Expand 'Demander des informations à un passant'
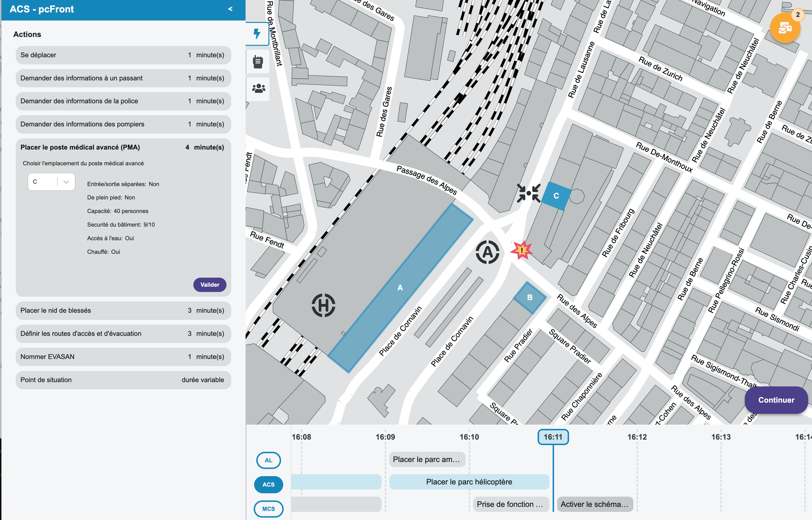 coord(123,78)
